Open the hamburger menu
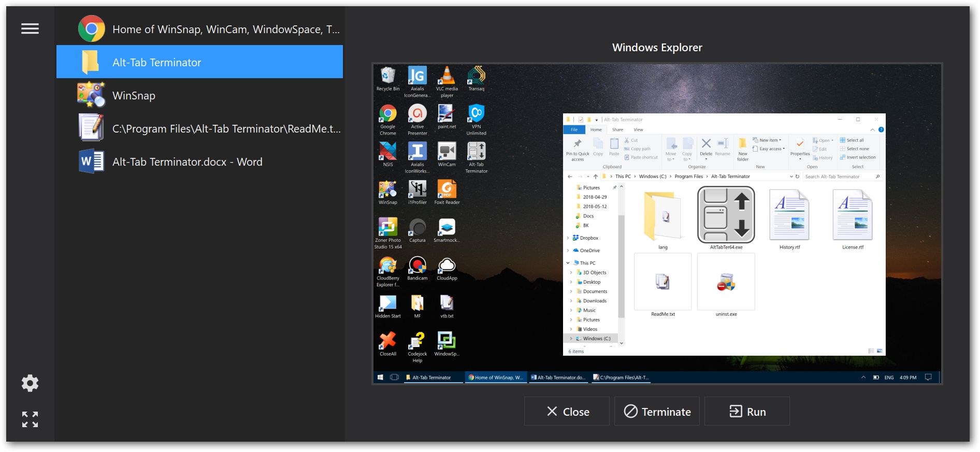The height and width of the screenshot is (452, 980). pyautogui.click(x=30, y=29)
